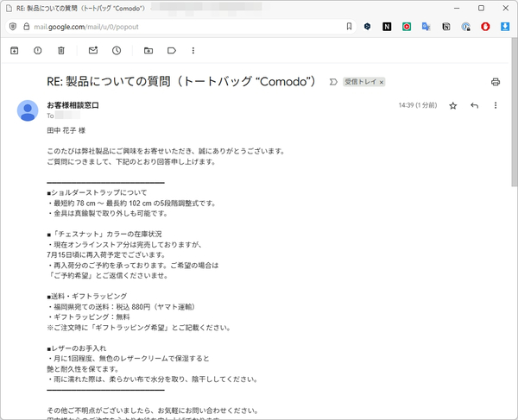
Task: Open the Google Translate extension
Action: pyautogui.click(x=426, y=27)
